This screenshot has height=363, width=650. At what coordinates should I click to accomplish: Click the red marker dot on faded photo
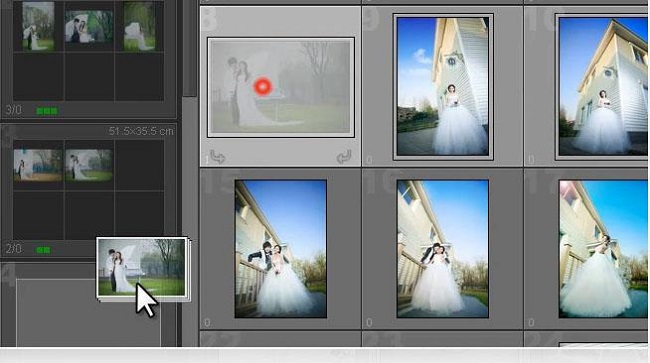coord(263,87)
